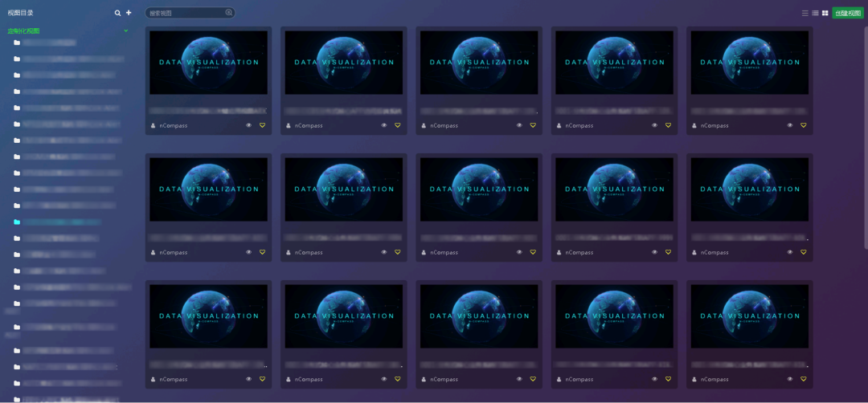Open the thumbnail of the first card, top row
The width and height of the screenshot is (868, 403).
[x=208, y=63]
